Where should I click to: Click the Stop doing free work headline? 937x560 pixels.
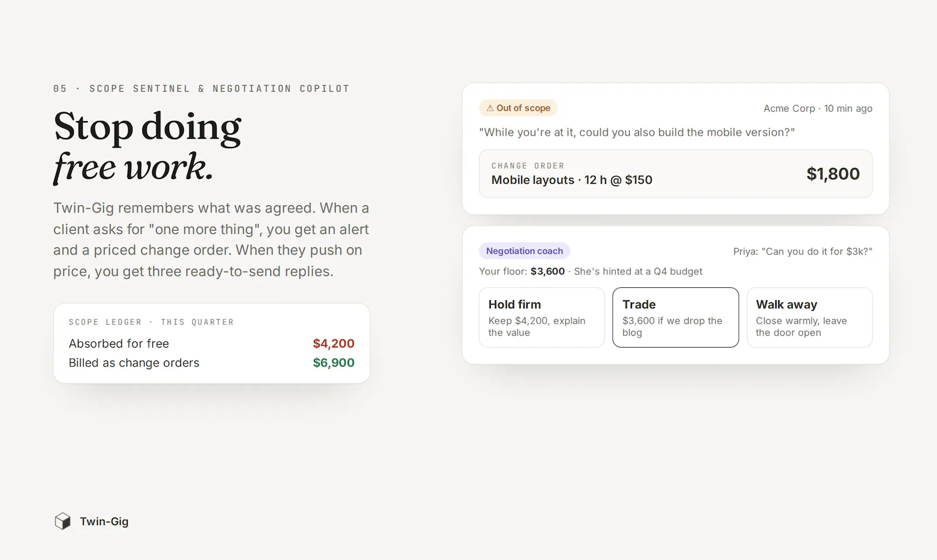click(x=148, y=146)
